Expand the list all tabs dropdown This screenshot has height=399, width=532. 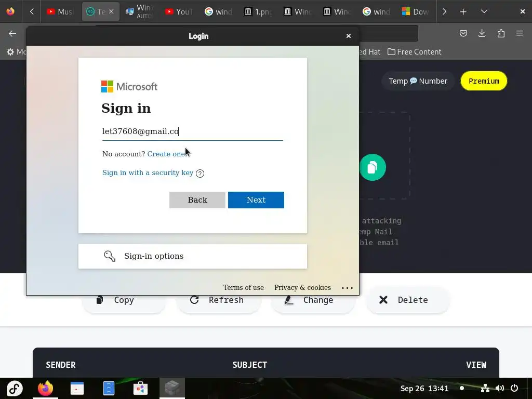click(484, 11)
